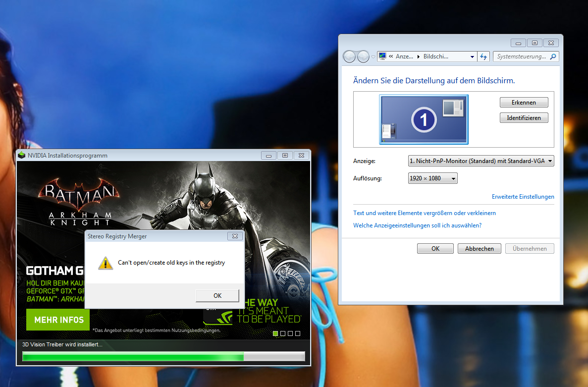Minimize the display settings window
Image resolution: width=588 pixels, height=387 pixels.
click(518, 43)
